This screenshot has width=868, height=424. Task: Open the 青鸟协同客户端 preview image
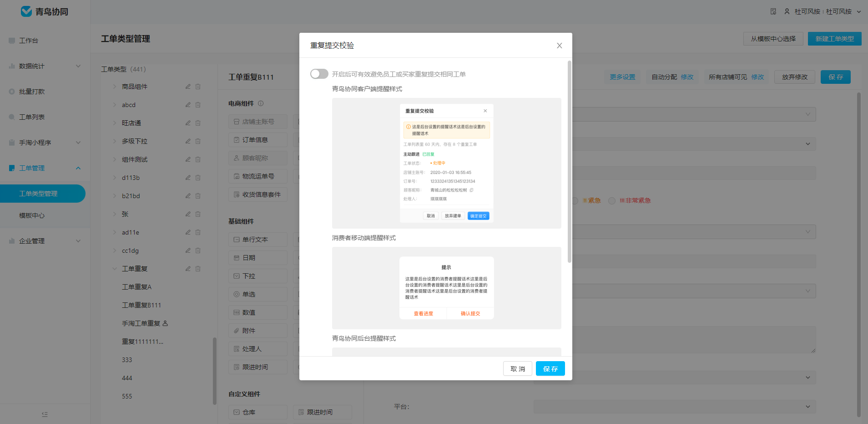pos(447,163)
